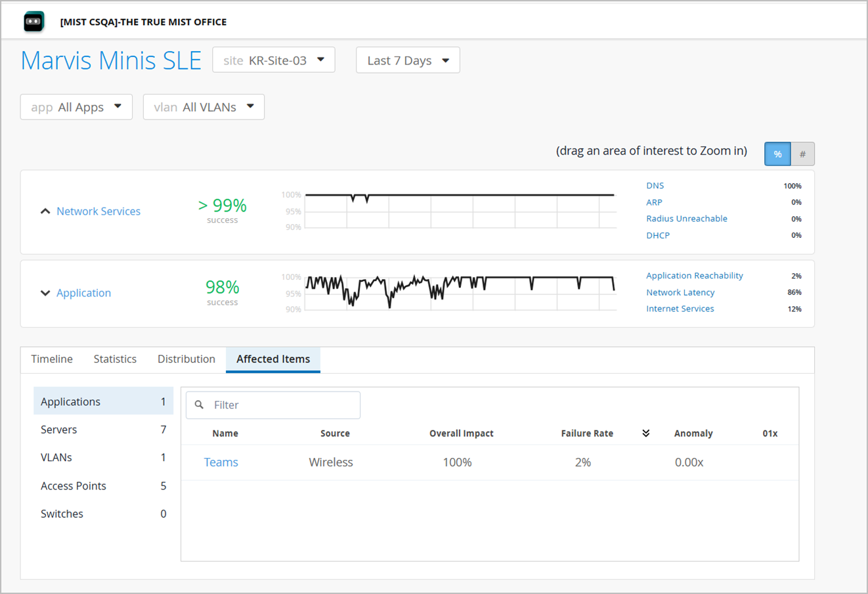The height and width of the screenshot is (594, 868).
Task: Click the 100% Overall Impact cell for Teams
Action: point(458,462)
